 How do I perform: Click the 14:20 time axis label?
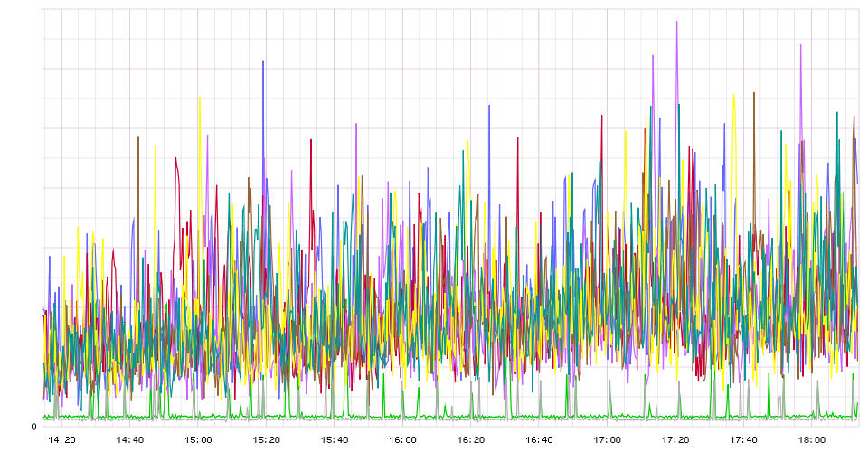pos(62,440)
